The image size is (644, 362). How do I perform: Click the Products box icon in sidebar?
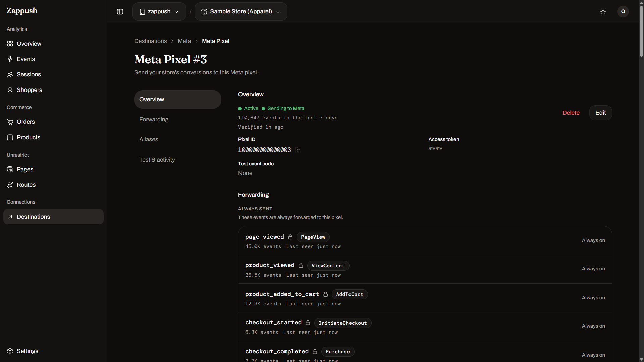10,138
